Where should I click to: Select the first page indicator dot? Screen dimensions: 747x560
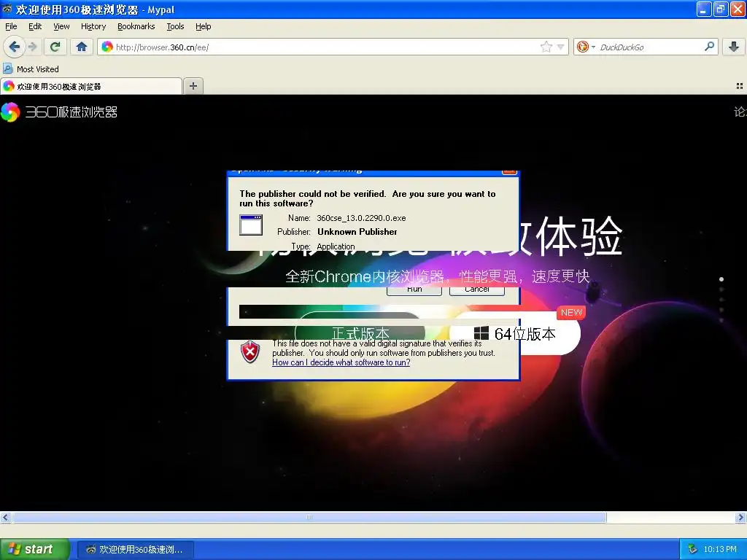(x=721, y=279)
